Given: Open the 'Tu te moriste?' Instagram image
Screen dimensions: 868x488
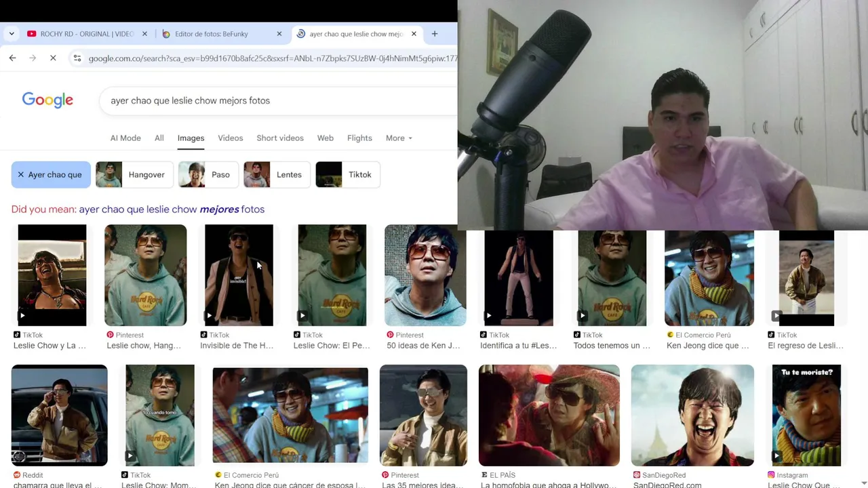Looking at the screenshot, I should point(806,415).
